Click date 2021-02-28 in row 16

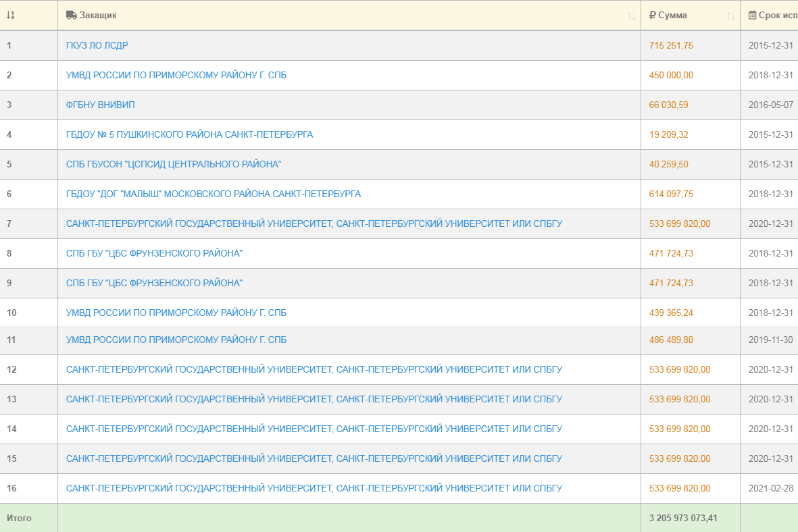pyautogui.click(x=770, y=488)
